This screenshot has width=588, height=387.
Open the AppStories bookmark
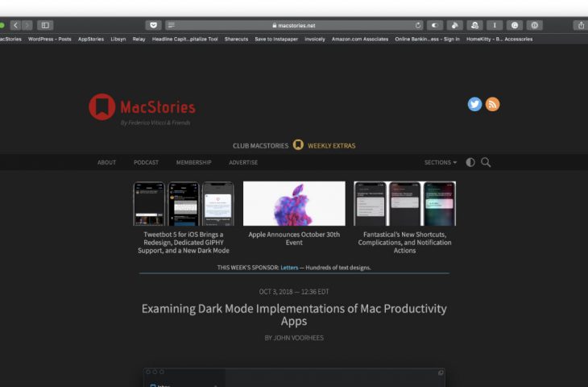[x=91, y=39]
